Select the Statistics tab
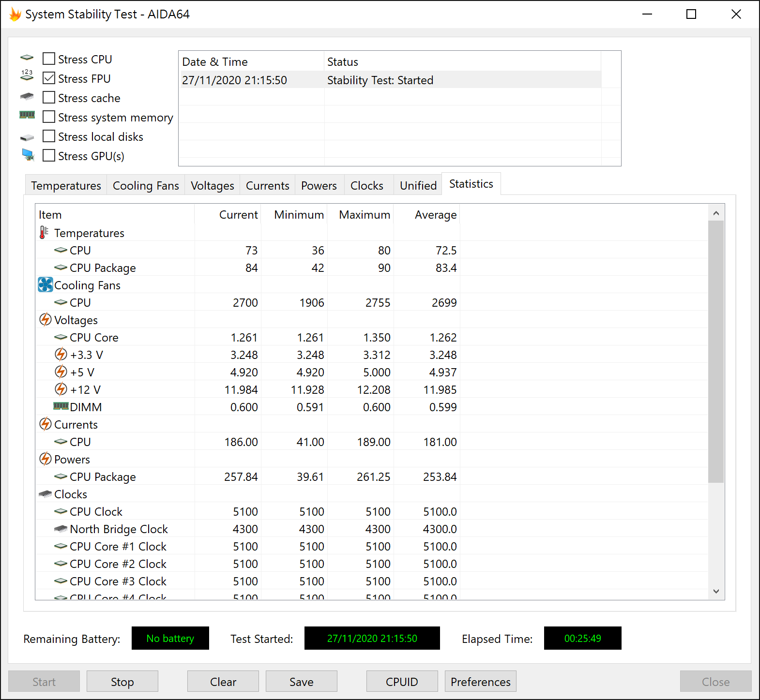760x700 pixels. tap(471, 184)
